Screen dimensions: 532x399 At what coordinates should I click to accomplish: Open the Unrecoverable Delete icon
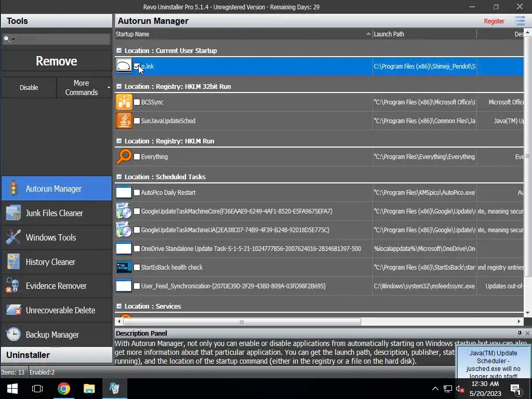[x=13, y=310]
